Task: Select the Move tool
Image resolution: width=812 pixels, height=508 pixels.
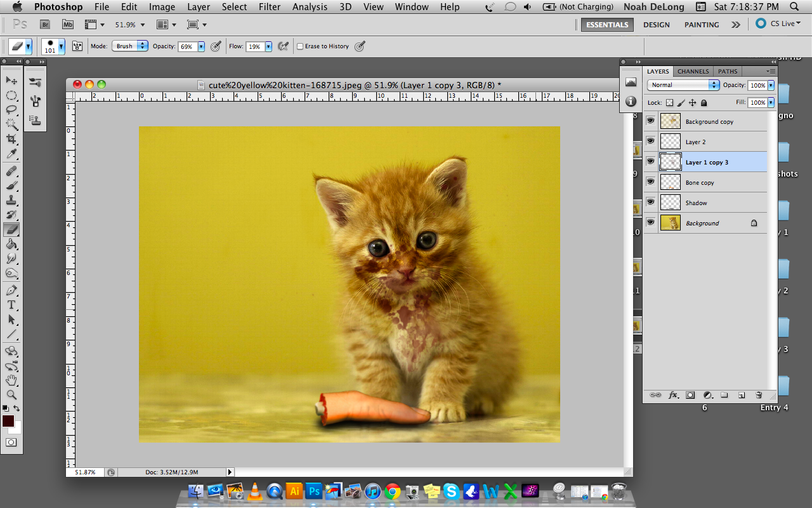Action: click(x=11, y=80)
